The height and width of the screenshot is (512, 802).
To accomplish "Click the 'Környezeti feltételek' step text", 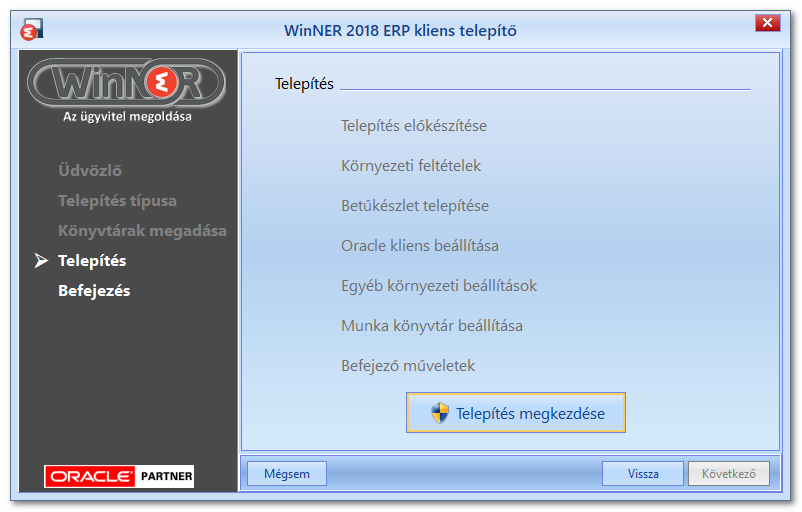I will click(x=411, y=166).
